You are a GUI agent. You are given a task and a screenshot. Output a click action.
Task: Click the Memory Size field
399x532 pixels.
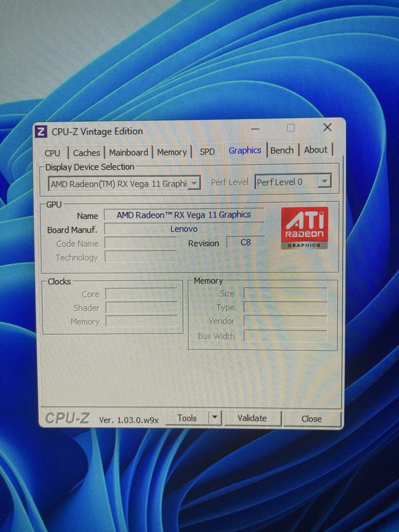tap(285, 294)
